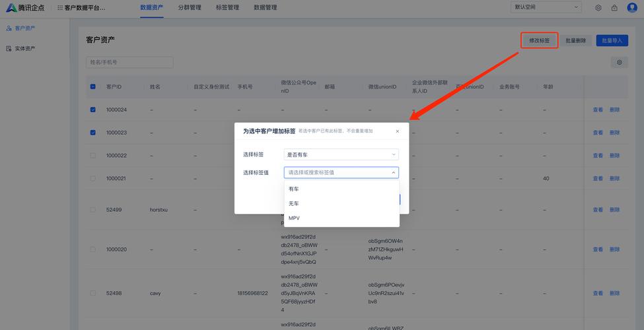Open the user avatar menu
The width and height of the screenshot is (644, 330).
coord(632,7)
